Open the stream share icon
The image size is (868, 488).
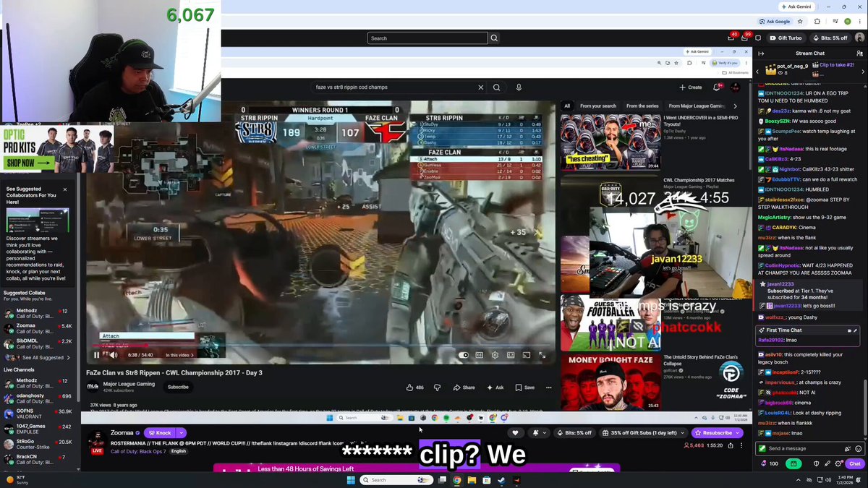click(731, 445)
